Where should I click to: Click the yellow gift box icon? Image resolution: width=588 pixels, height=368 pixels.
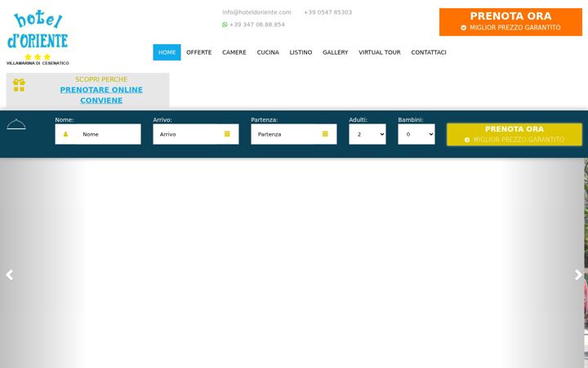19,85
